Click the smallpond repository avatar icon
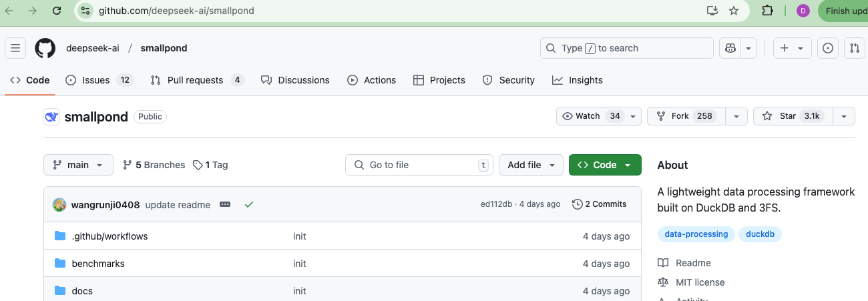 [51, 117]
